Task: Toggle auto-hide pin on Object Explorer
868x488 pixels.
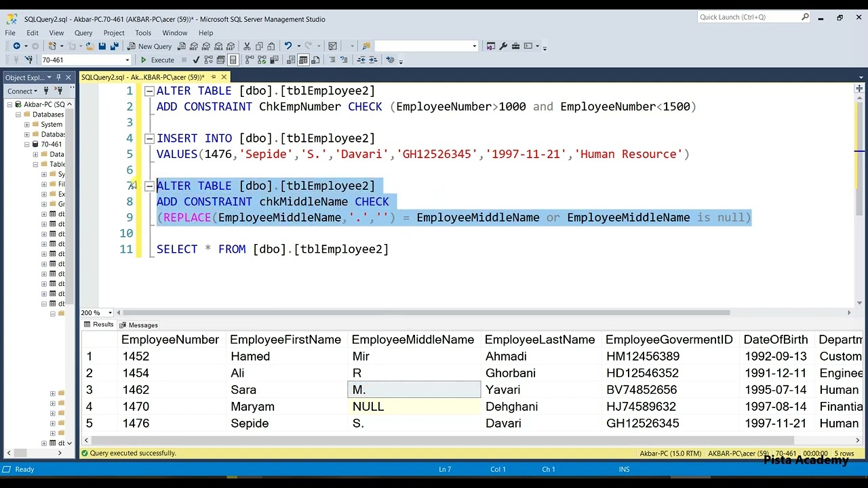Action: 58,77
